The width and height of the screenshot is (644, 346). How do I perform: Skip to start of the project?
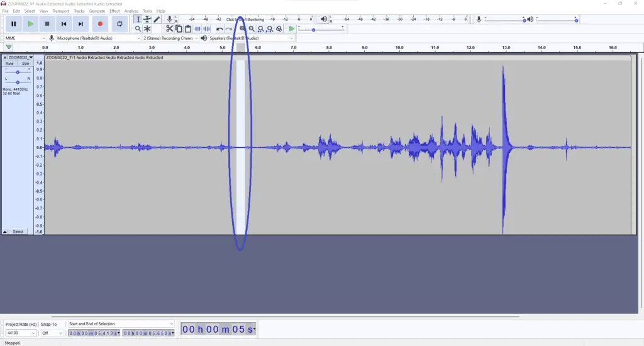[64, 24]
